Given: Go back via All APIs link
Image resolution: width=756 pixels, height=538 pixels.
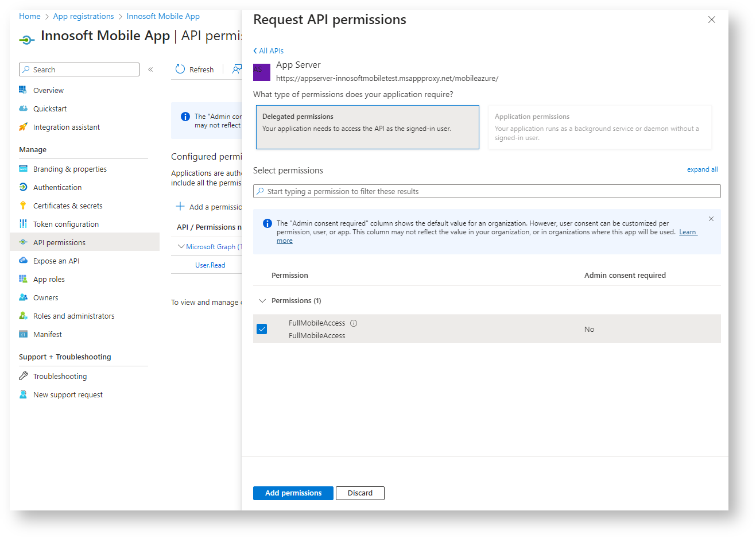Looking at the screenshot, I should (269, 51).
